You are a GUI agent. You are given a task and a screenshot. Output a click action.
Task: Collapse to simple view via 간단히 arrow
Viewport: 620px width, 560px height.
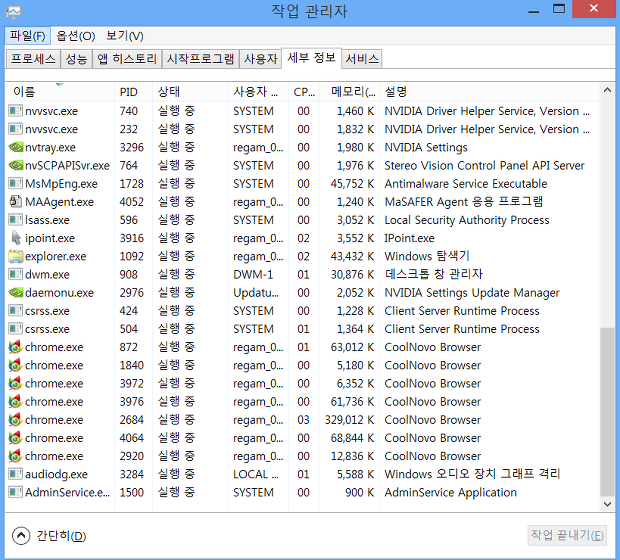point(21,536)
